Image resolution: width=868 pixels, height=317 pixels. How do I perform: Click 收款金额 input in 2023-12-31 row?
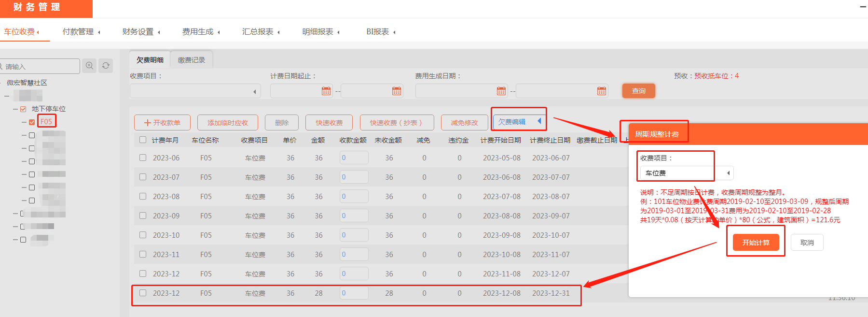(x=354, y=293)
